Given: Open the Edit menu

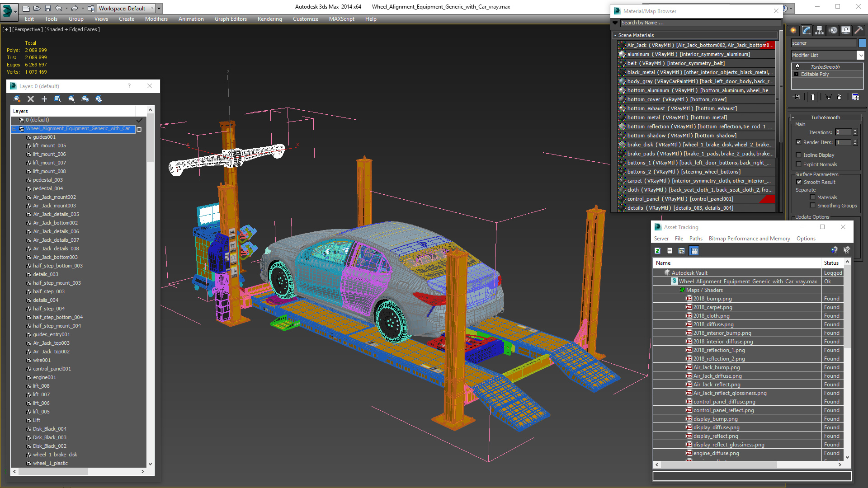Looking at the screenshot, I should click(x=29, y=19).
